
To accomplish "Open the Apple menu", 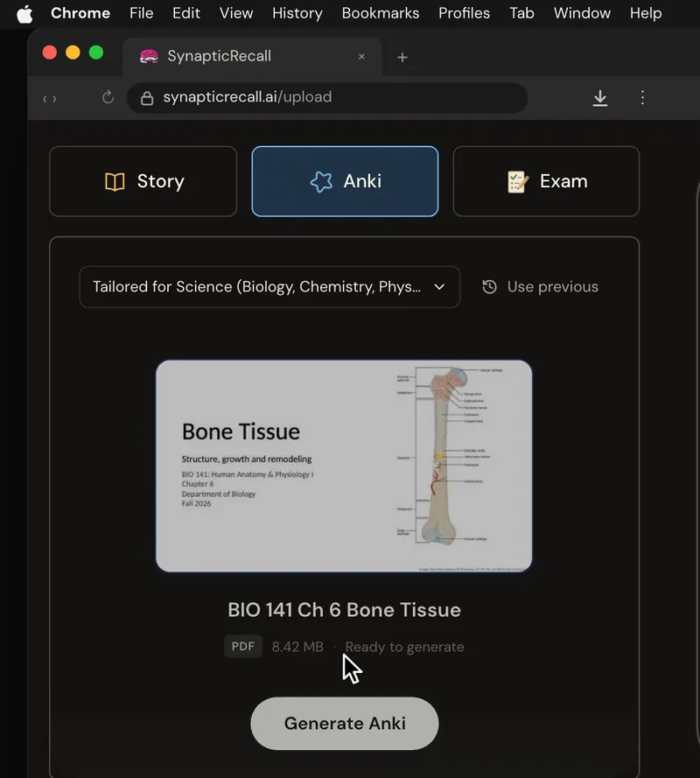I will point(24,13).
